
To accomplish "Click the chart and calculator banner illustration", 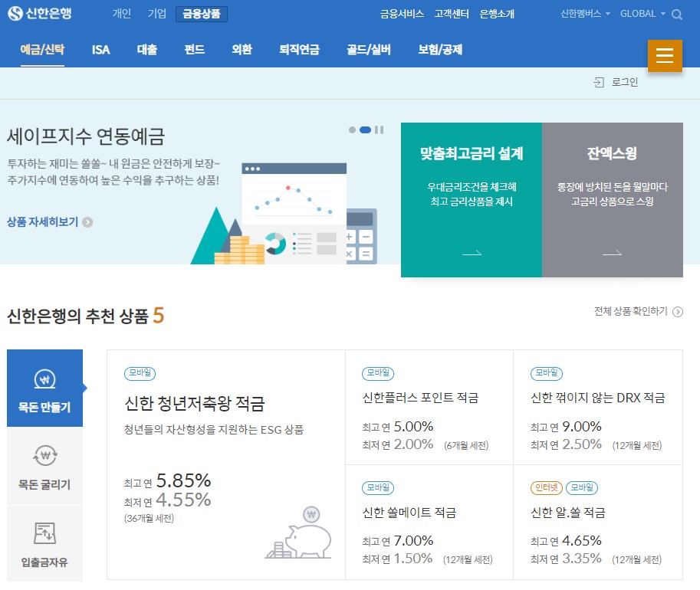I will click(x=284, y=213).
